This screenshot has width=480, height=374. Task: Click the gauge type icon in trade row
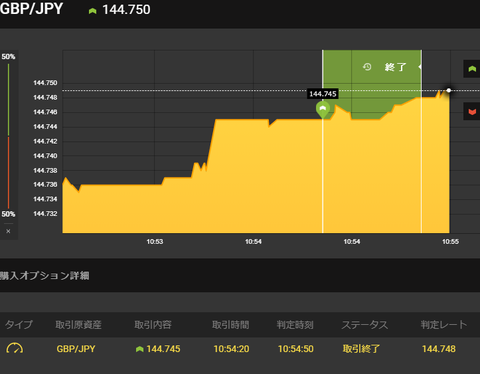click(x=15, y=348)
